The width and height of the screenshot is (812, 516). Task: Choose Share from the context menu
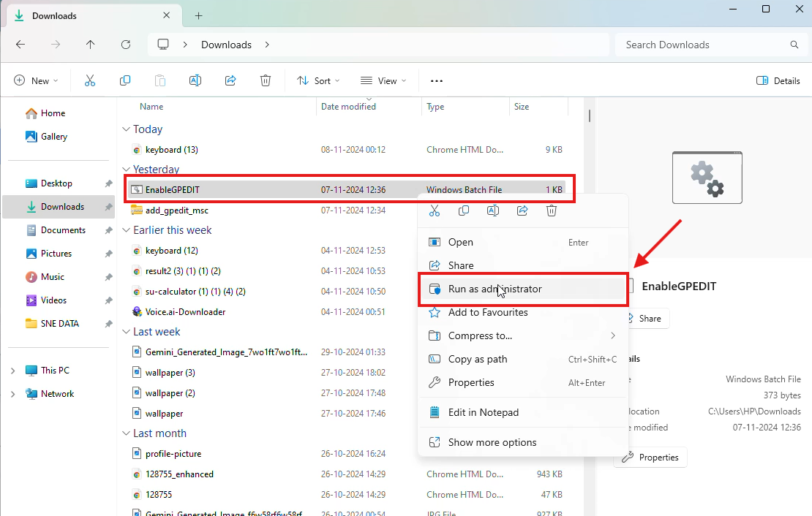coord(523,265)
